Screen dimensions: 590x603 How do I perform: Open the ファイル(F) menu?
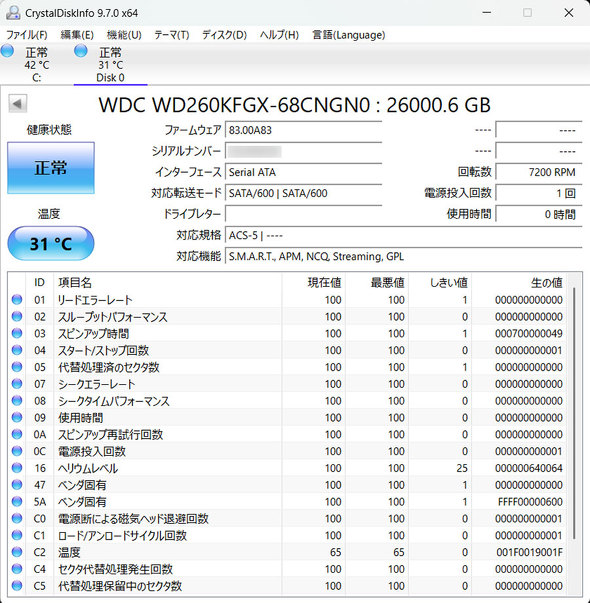27,35
